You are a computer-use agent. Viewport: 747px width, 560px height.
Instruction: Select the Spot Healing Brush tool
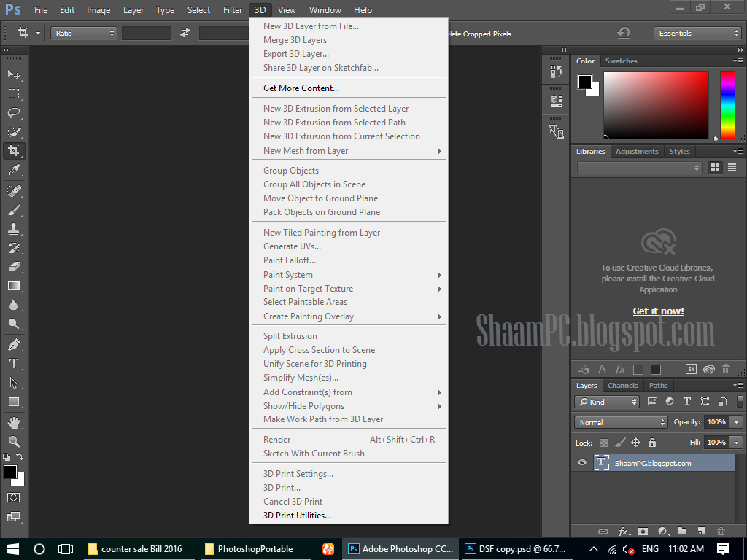click(14, 191)
